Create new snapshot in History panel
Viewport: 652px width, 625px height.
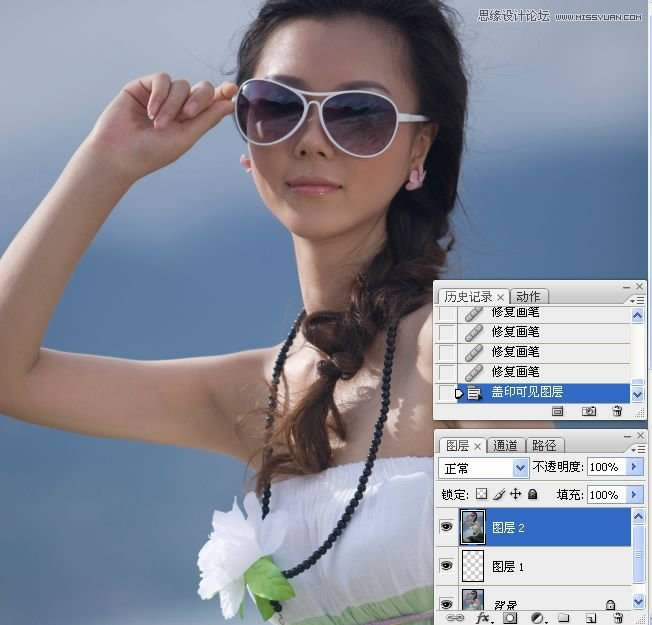pyautogui.click(x=588, y=411)
